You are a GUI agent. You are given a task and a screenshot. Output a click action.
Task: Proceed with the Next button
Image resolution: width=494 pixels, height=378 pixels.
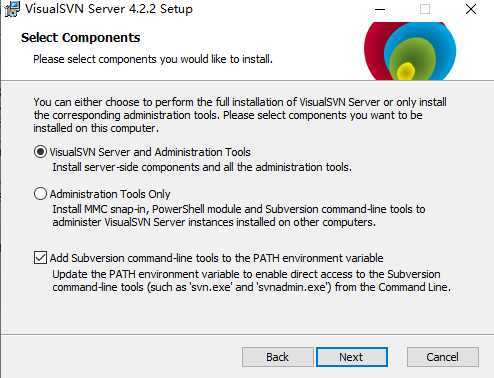coord(352,357)
